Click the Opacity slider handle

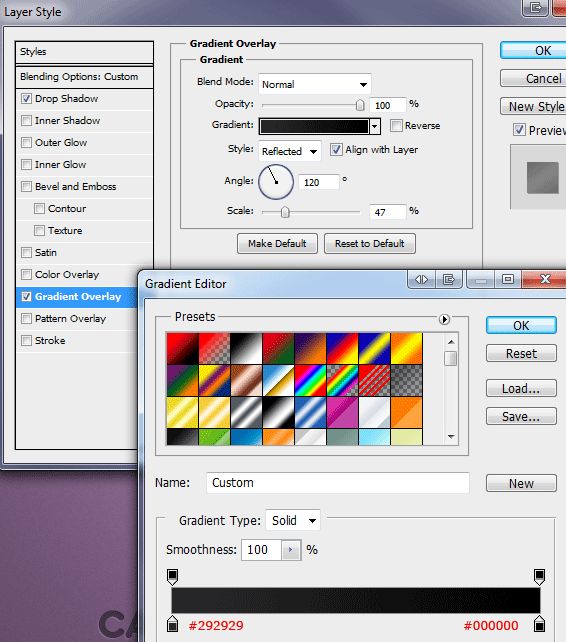(360, 105)
